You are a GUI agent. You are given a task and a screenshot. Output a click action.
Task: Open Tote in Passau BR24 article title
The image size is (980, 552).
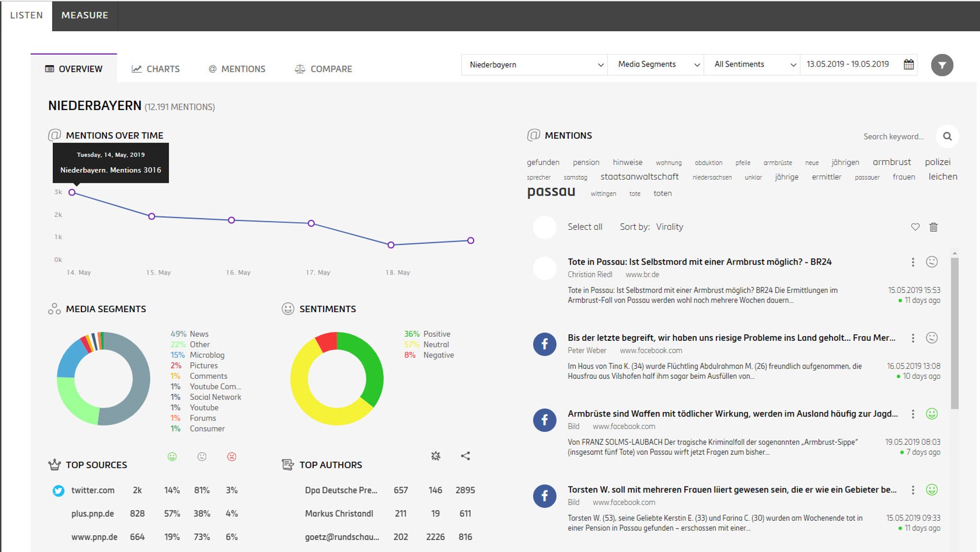coord(700,262)
